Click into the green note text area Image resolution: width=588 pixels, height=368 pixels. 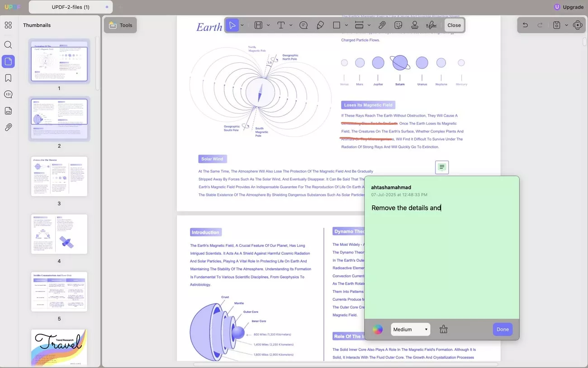tap(442, 260)
